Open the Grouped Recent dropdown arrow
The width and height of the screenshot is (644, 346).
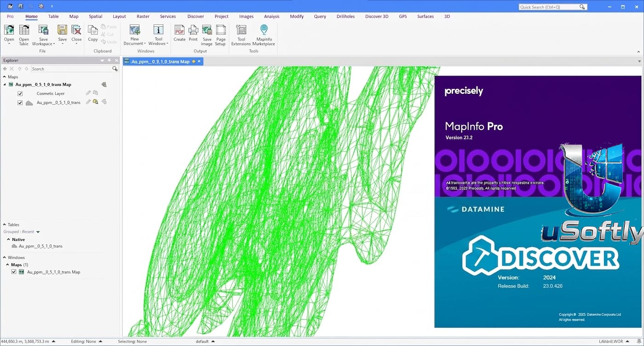point(38,232)
